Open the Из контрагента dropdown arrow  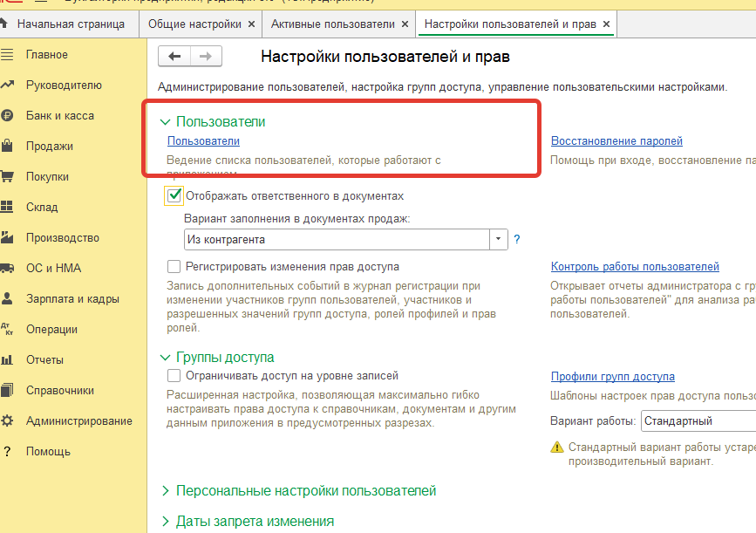click(x=499, y=239)
